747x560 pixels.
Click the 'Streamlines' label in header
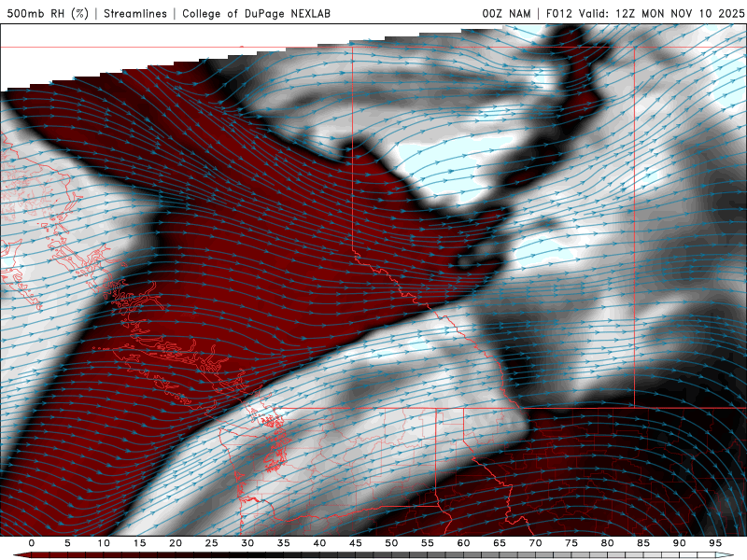coord(135,13)
